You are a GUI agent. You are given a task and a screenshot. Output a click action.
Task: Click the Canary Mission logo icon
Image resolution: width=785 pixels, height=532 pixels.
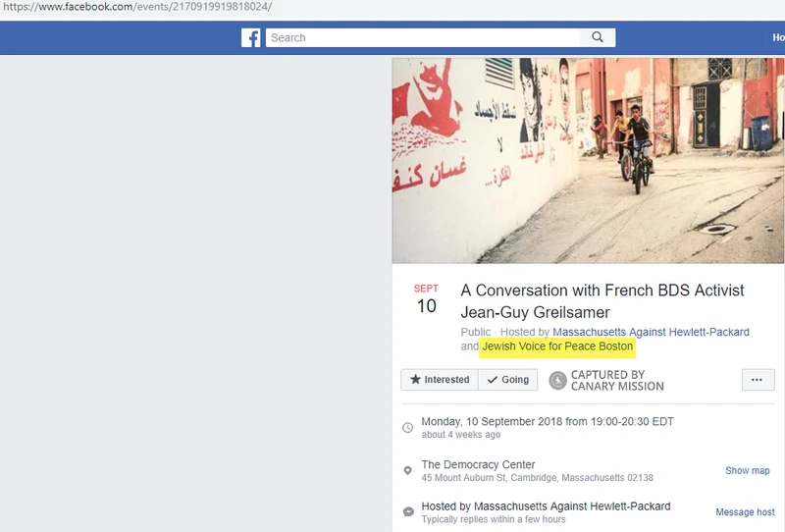pos(557,380)
